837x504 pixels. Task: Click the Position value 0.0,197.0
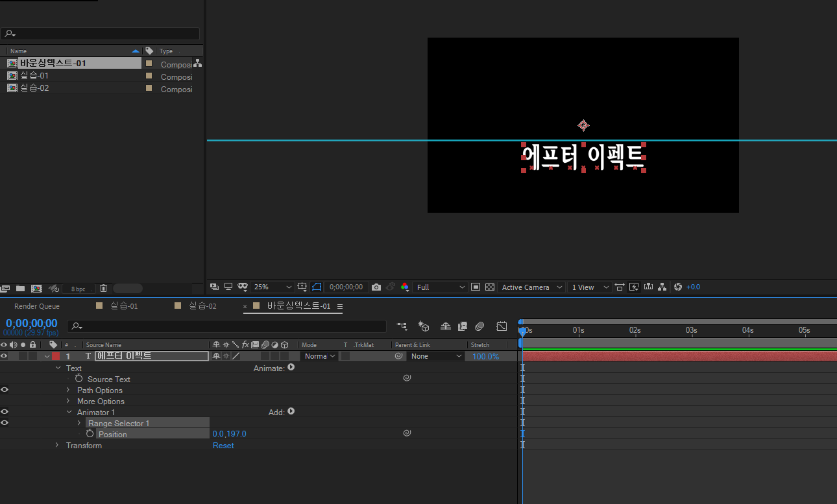pos(230,434)
